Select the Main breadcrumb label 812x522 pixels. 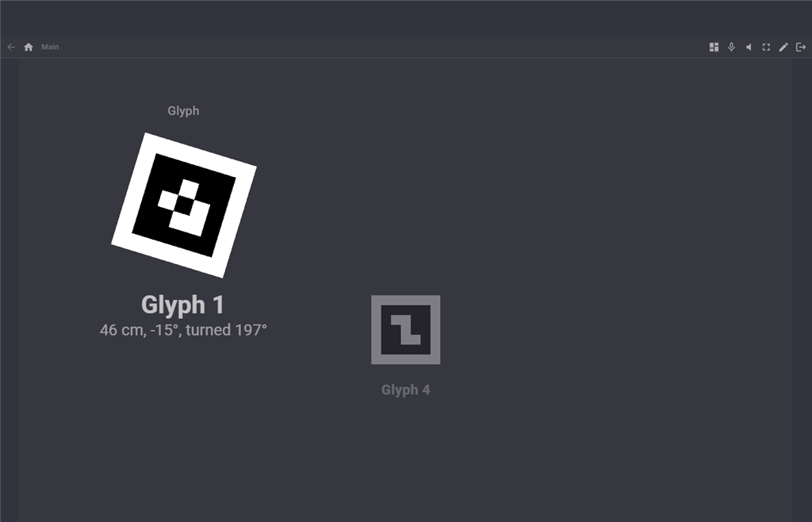coord(50,47)
